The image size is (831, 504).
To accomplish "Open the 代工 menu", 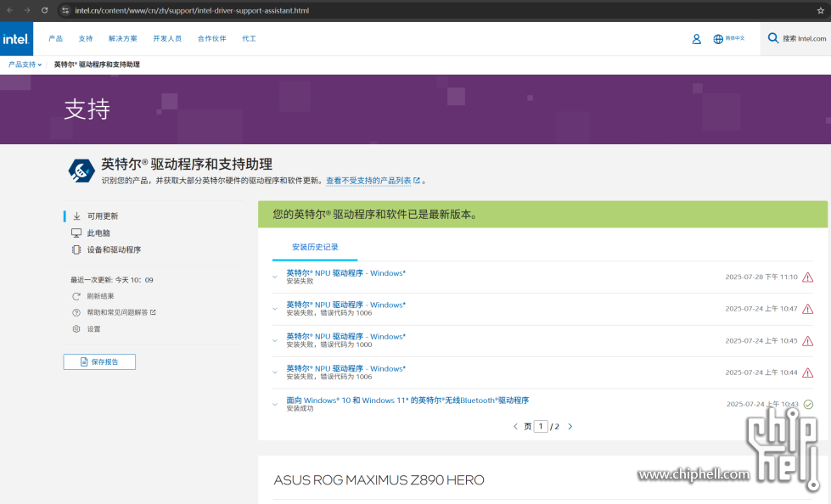I will pos(249,39).
